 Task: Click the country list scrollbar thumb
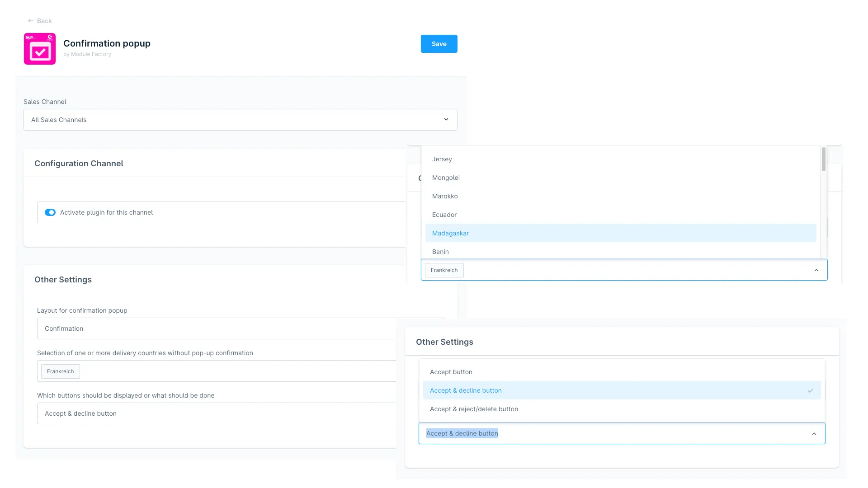pos(823,159)
